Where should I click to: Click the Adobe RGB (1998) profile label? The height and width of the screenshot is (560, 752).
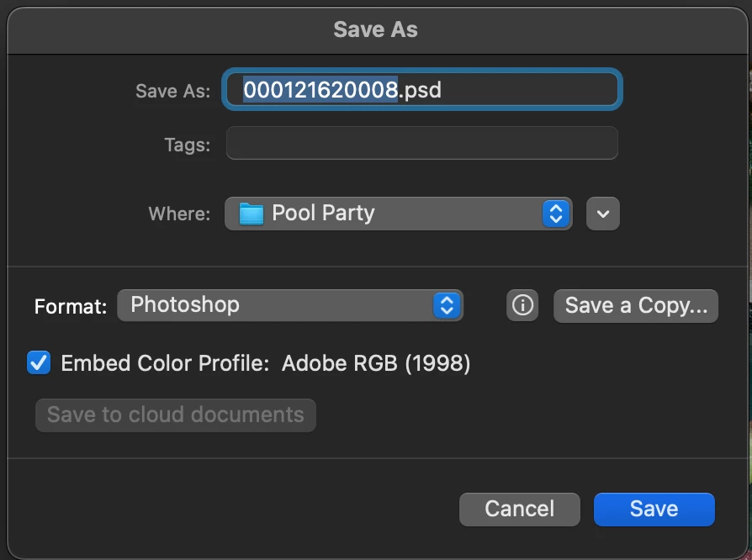click(376, 363)
